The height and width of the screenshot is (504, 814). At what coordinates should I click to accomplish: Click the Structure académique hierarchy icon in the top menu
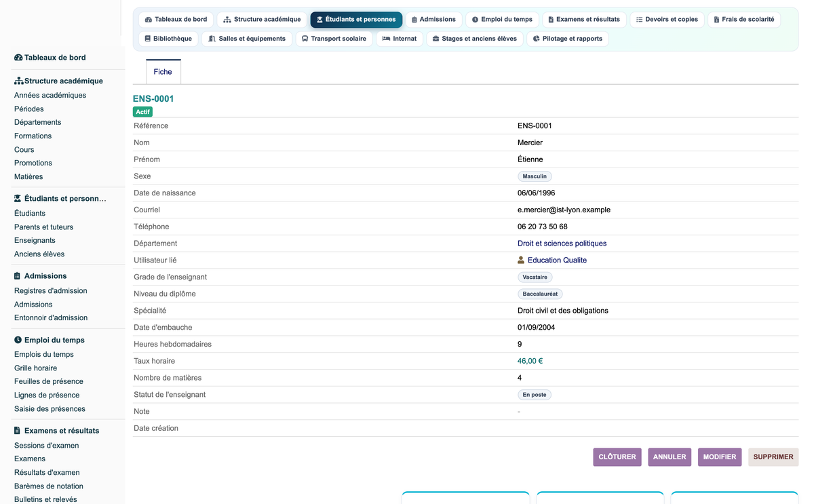pos(227,20)
